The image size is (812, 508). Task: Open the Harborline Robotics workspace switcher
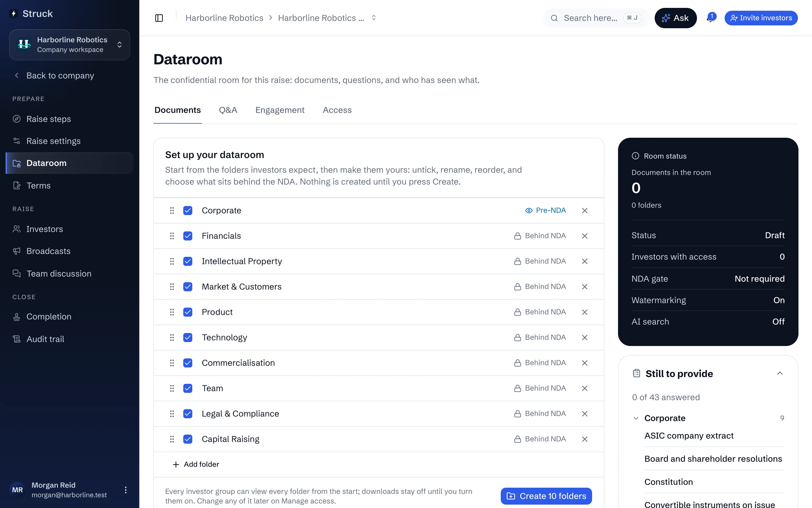[69, 45]
